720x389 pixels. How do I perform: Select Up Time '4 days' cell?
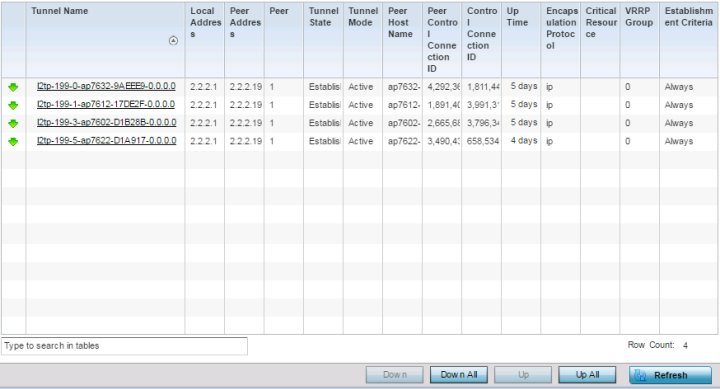click(x=521, y=141)
